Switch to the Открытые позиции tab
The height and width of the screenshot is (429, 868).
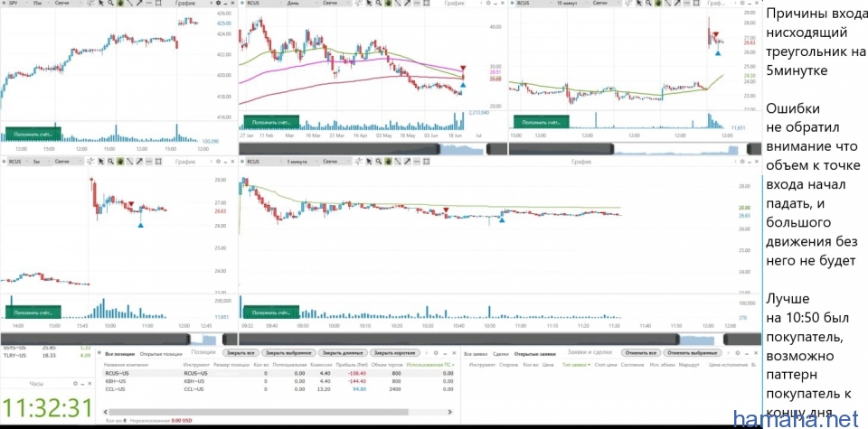click(160, 353)
